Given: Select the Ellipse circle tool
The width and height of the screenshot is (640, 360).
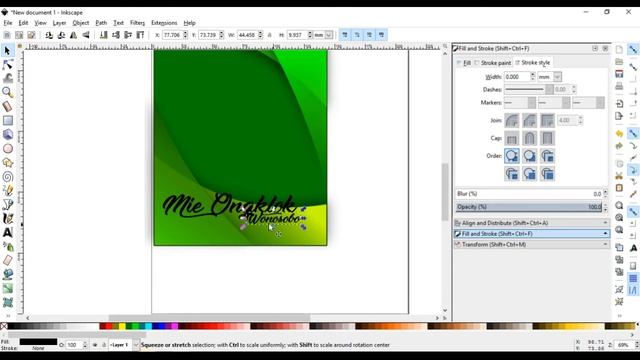Looking at the screenshot, I should click(x=7, y=148).
